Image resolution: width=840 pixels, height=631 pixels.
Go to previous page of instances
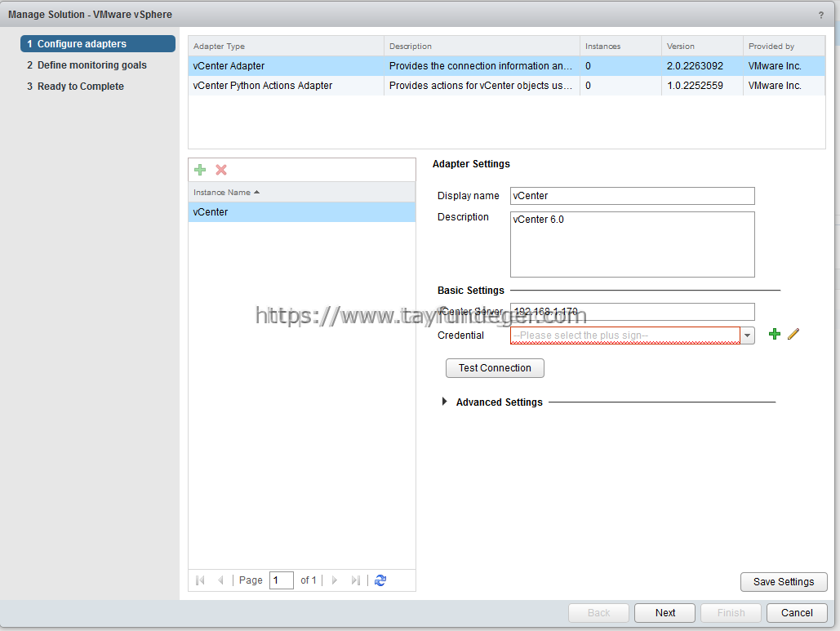pyautogui.click(x=220, y=580)
